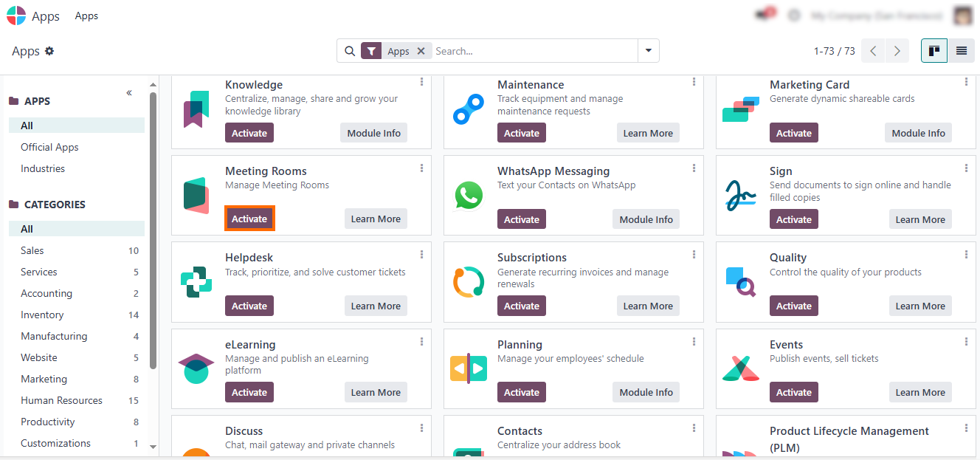The image size is (980, 460).
Task: Open the Meeting Rooms kebab menu
Action: point(421,168)
